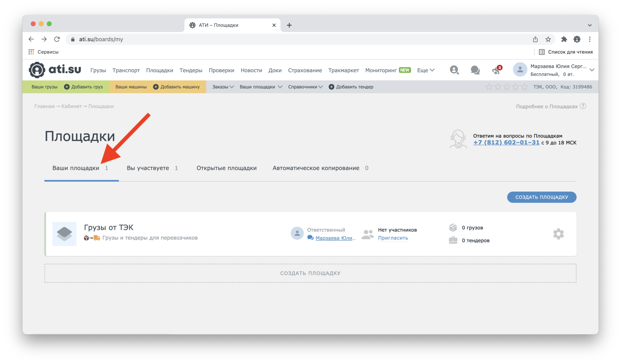
Task: Open settings gear for Грузы от ТЭК
Action: [558, 234]
